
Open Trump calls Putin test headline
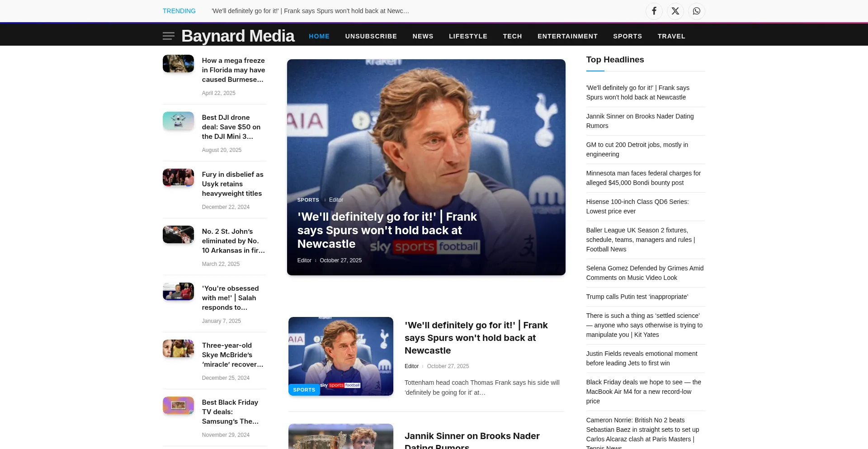point(637,297)
